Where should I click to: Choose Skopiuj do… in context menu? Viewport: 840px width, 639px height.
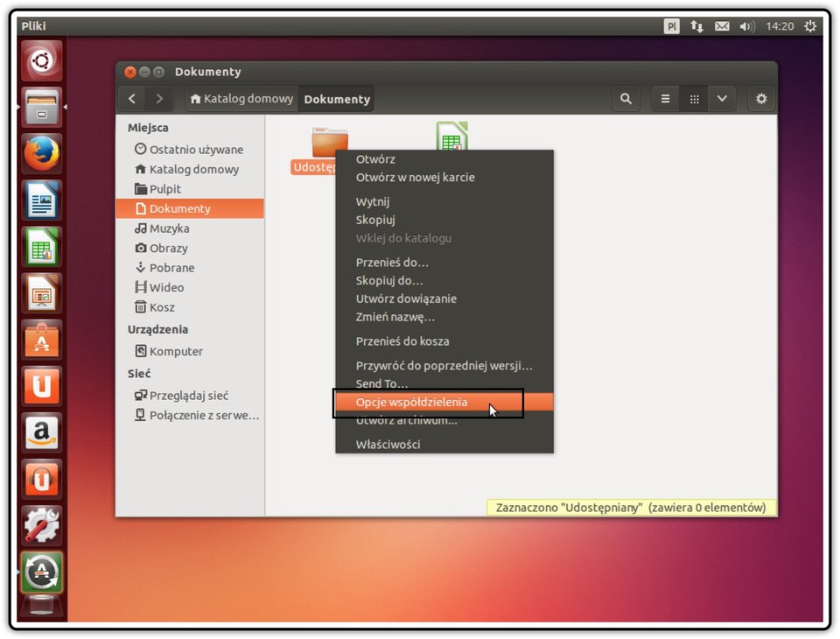444,280
